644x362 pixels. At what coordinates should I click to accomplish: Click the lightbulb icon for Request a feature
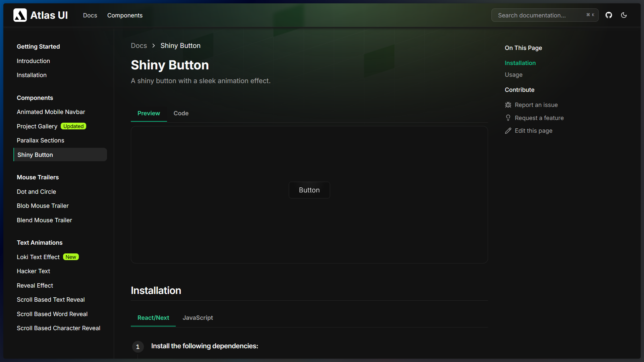coord(508,118)
